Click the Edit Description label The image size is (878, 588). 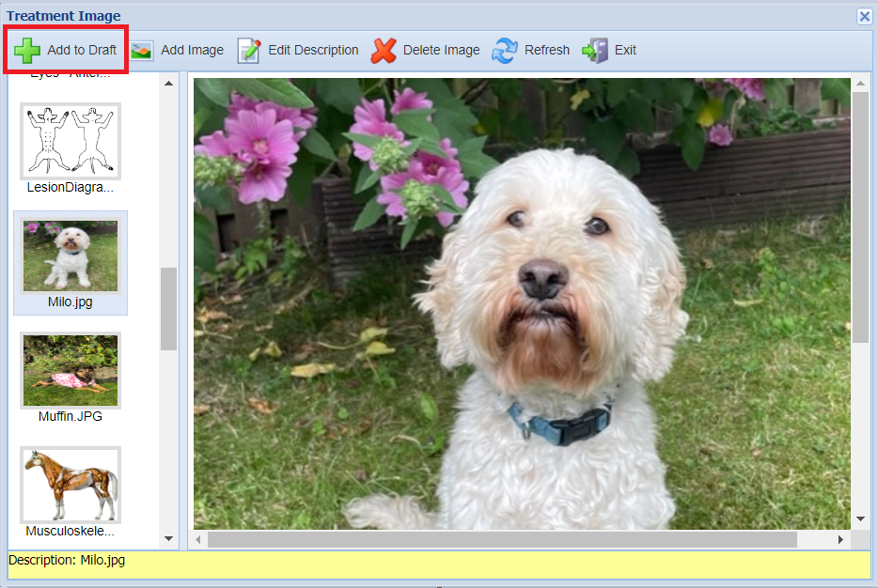[313, 50]
